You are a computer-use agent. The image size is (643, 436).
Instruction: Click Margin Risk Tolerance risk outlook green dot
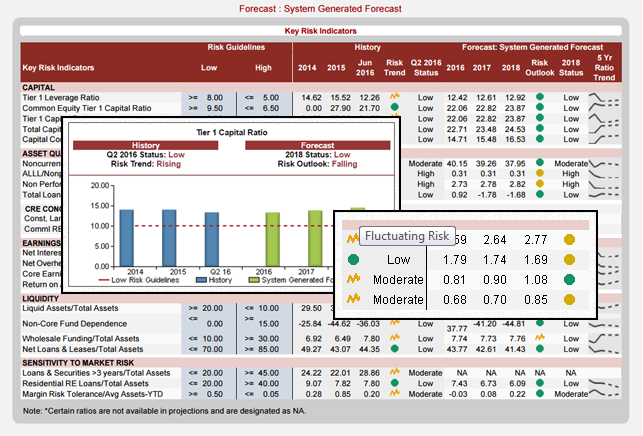tap(540, 393)
